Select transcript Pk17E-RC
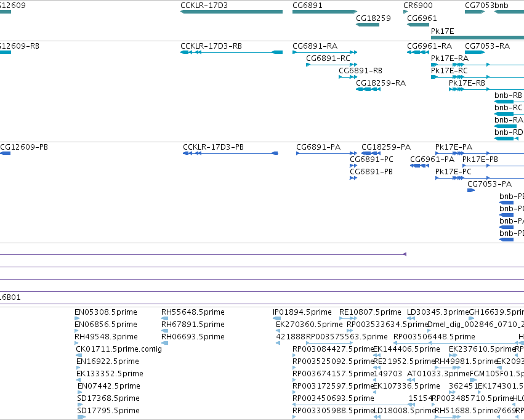 pyautogui.click(x=478, y=77)
